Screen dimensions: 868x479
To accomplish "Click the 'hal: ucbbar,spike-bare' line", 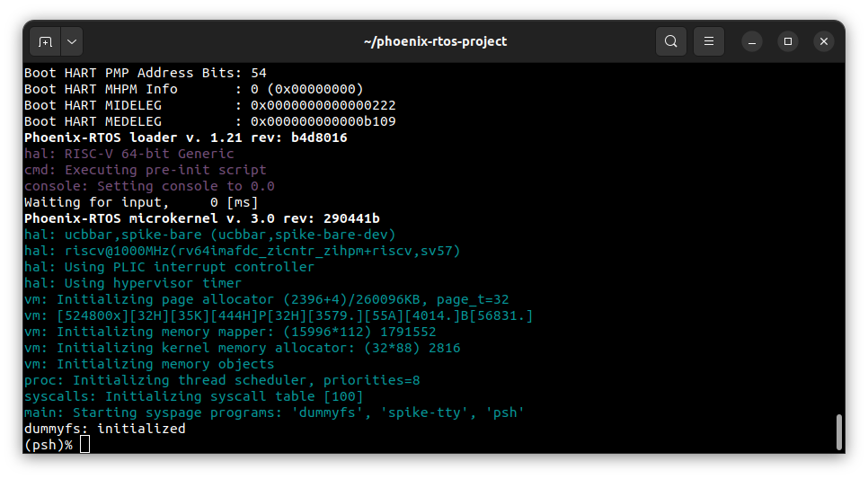I will (x=209, y=235).
